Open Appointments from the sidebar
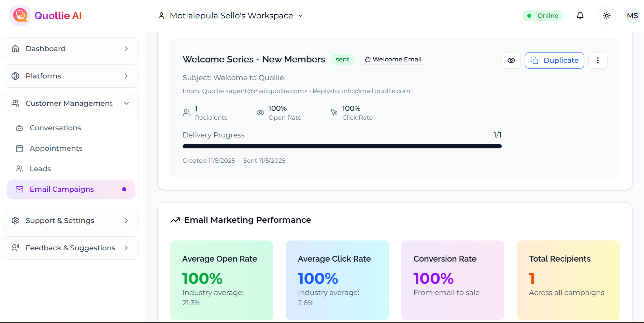The image size is (644, 323). pyautogui.click(x=56, y=148)
